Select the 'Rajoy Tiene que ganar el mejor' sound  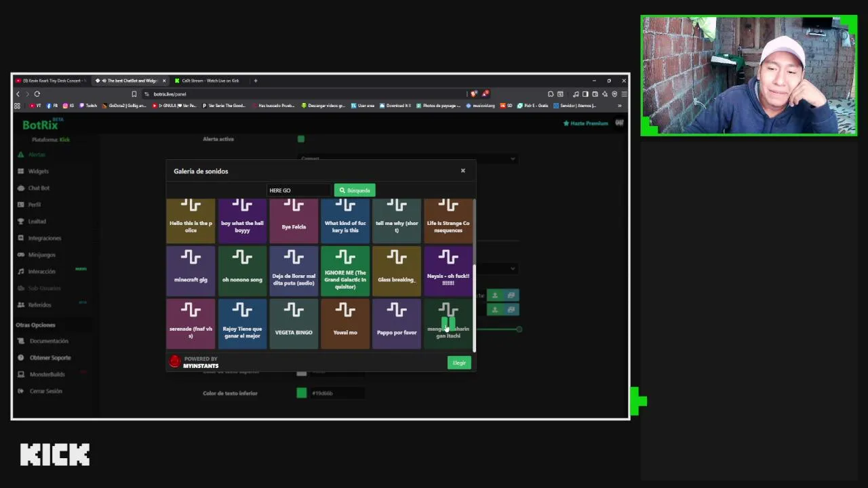click(242, 324)
